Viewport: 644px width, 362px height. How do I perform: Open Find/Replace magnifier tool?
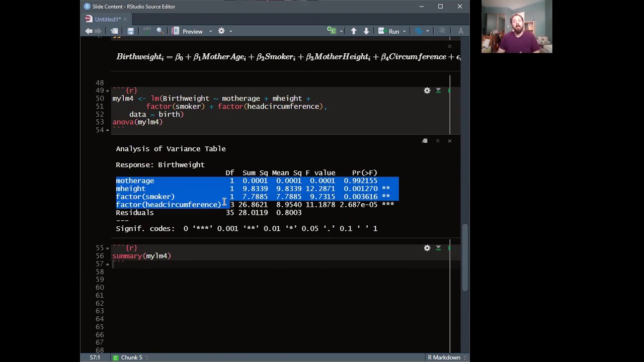click(x=160, y=31)
